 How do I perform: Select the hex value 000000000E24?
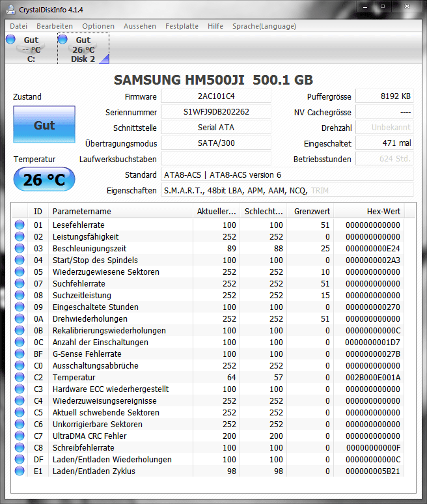point(373,248)
